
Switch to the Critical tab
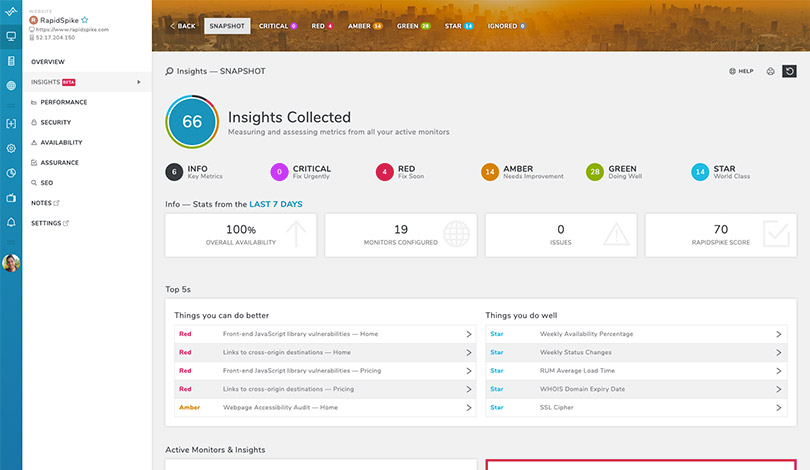(x=278, y=26)
